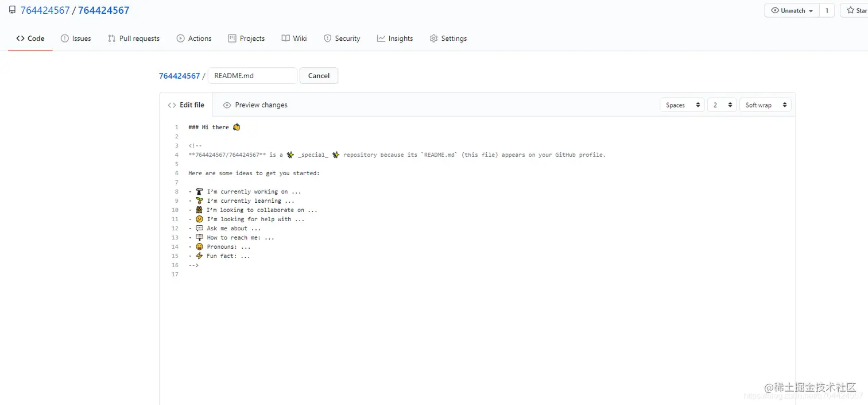Open the Code tab

pos(30,38)
